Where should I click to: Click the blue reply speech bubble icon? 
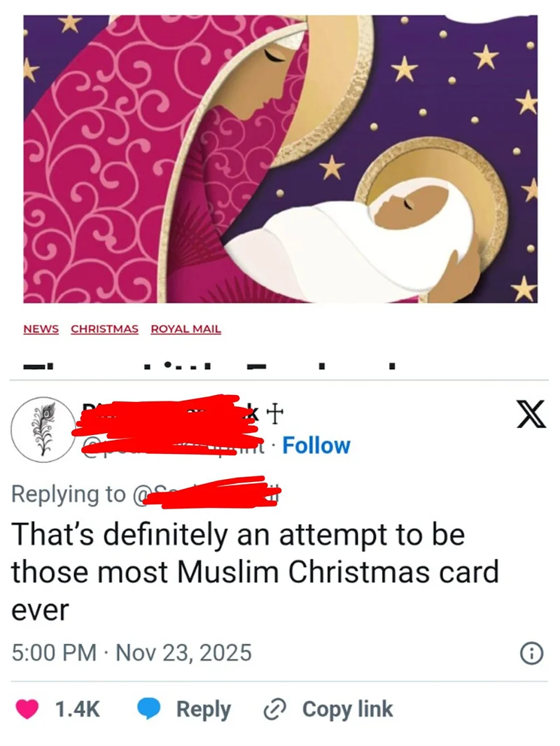tap(149, 709)
